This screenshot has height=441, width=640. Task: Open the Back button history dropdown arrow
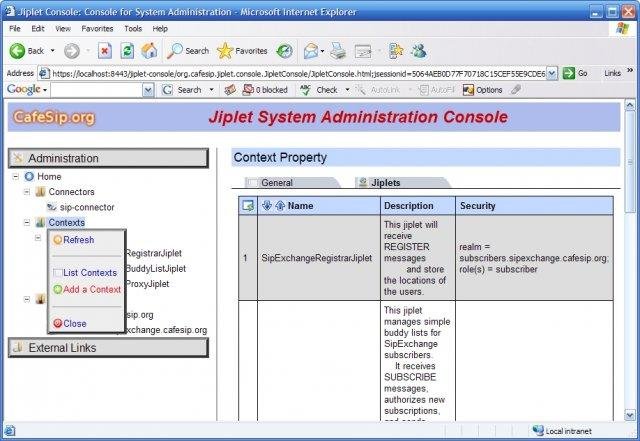coord(53,51)
